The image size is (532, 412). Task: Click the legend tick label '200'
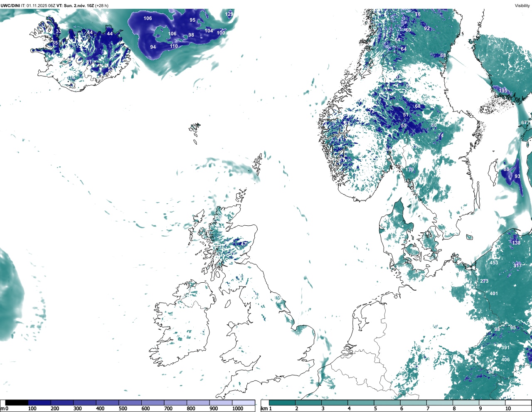click(55, 409)
